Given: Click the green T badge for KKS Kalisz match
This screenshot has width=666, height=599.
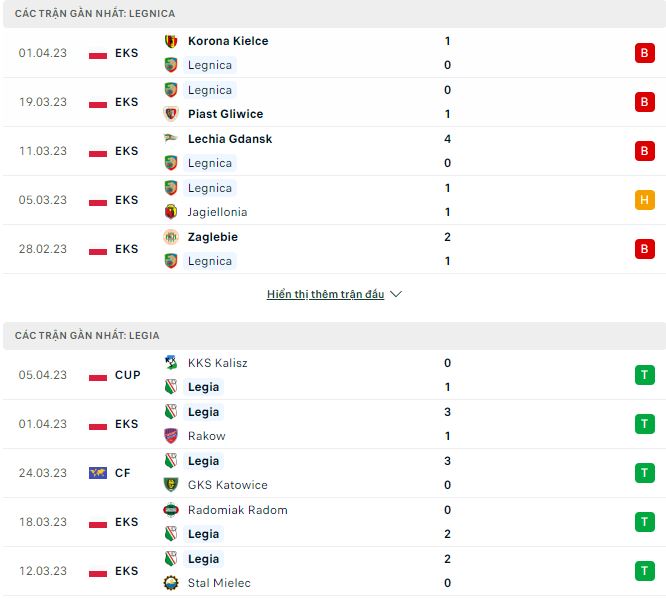Looking at the screenshot, I should coord(644,375).
